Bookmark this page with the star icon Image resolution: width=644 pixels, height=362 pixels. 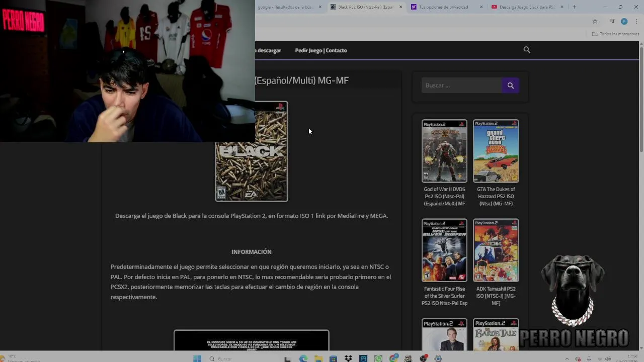[x=595, y=21]
